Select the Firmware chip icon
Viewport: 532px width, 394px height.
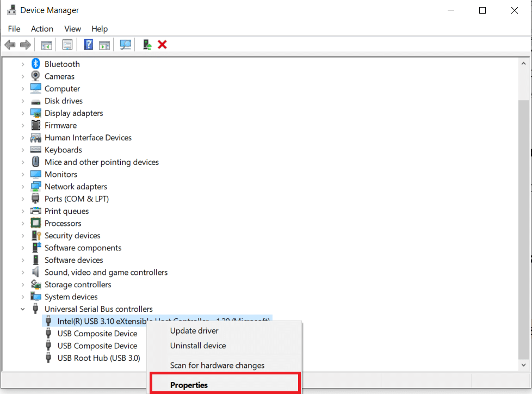tap(35, 125)
